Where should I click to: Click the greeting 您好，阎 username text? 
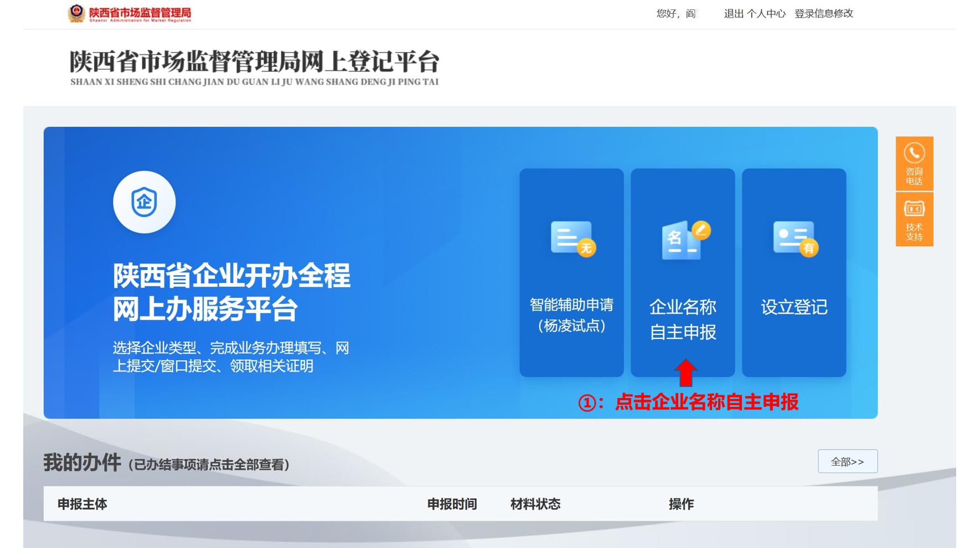pos(677,14)
